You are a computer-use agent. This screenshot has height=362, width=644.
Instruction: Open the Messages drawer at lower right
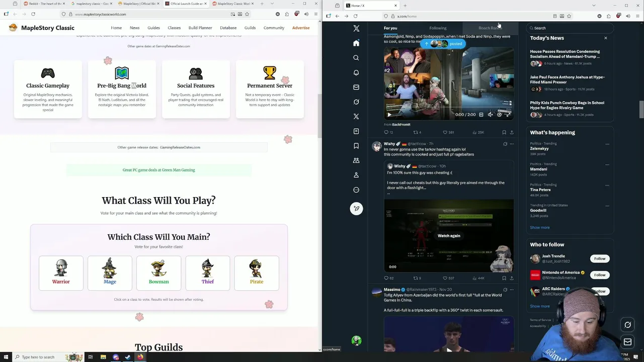[627, 342]
